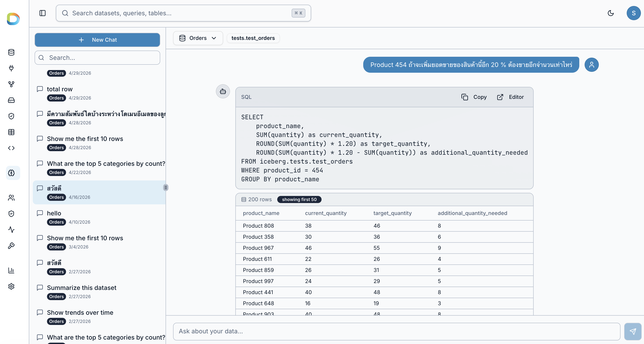The height and width of the screenshot is (344, 644).
Task: Open the code brackets sidebar icon
Action: [11, 148]
